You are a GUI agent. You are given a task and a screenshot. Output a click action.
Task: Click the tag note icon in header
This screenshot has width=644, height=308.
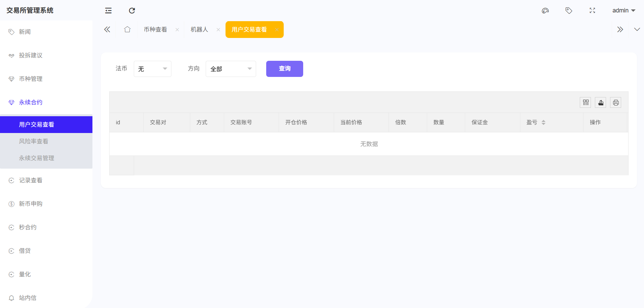(569, 10)
